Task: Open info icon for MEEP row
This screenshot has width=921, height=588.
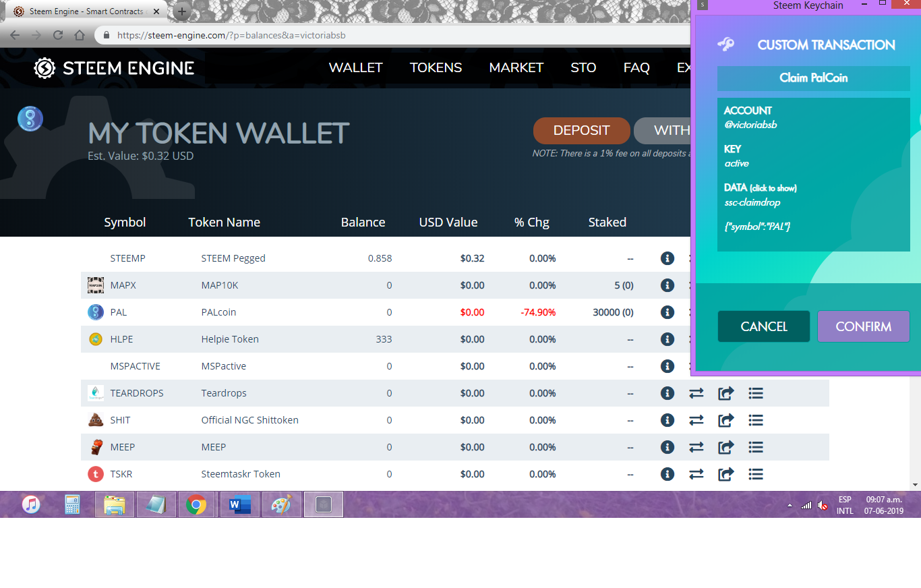Action: pyautogui.click(x=667, y=447)
